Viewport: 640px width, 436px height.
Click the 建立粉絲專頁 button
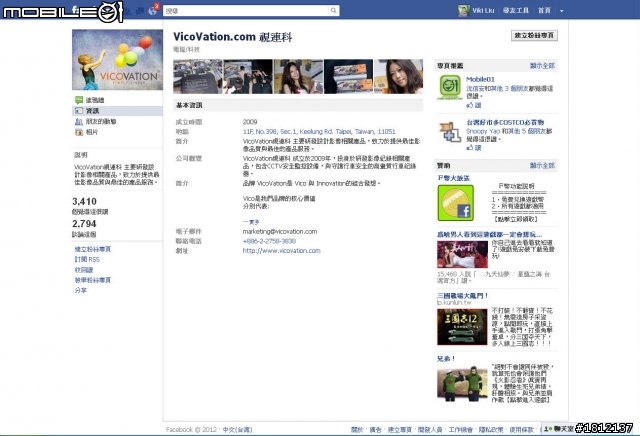click(x=534, y=36)
